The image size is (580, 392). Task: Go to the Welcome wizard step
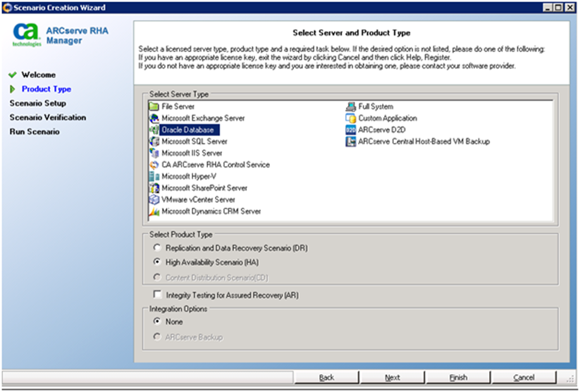[x=39, y=75]
